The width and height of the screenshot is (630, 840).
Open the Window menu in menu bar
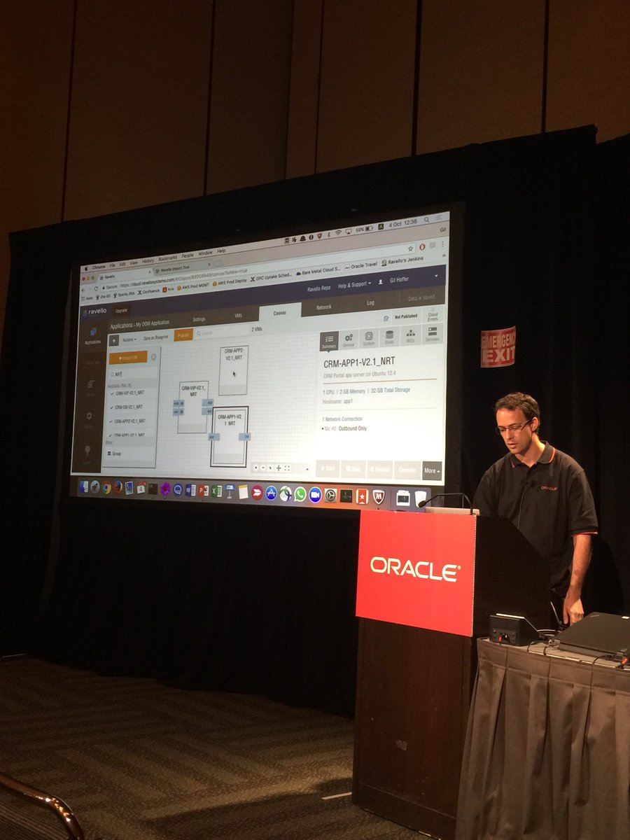205,253
